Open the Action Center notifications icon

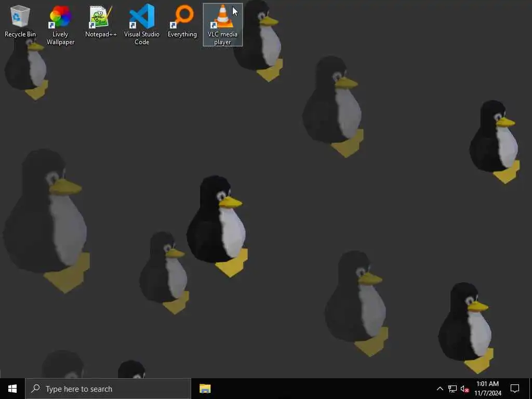[515, 389]
